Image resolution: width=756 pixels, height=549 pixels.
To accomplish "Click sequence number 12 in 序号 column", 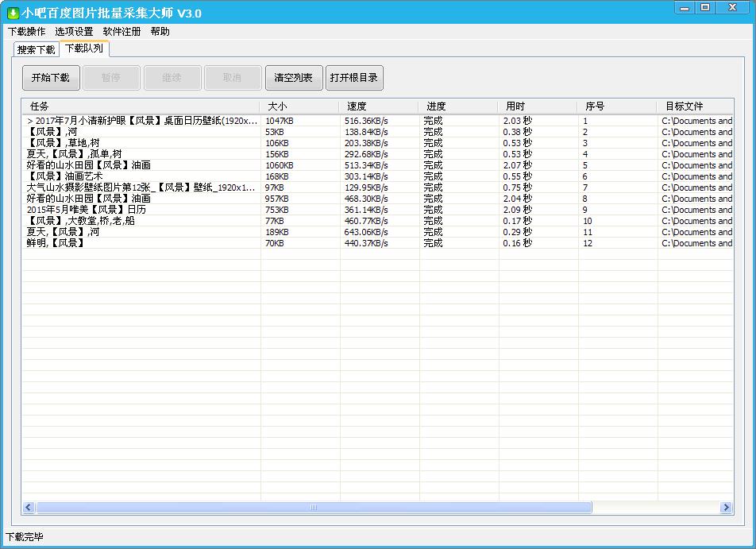I will 588,242.
